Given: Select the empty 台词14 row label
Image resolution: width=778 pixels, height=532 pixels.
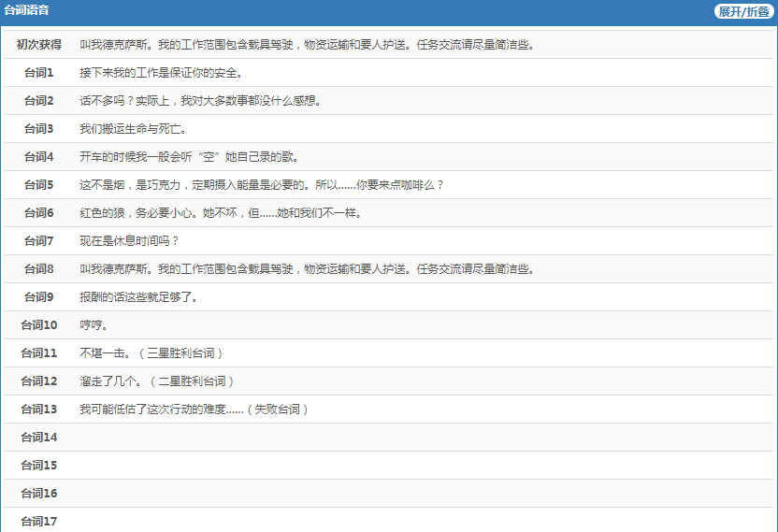Looking at the screenshot, I should (x=39, y=438).
